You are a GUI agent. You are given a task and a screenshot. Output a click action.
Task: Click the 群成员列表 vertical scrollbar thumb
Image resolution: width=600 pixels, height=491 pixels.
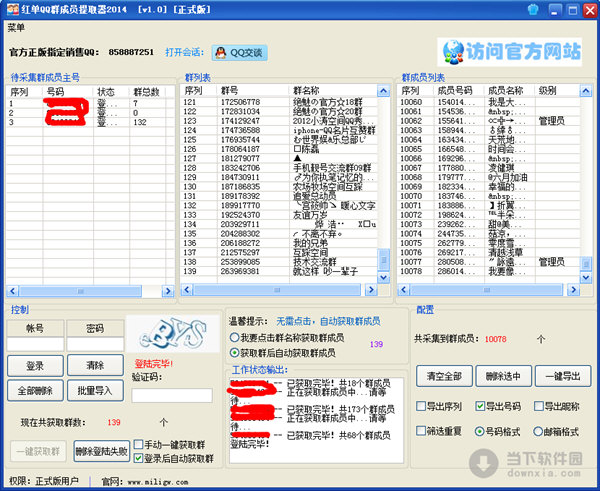click(x=586, y=263)
